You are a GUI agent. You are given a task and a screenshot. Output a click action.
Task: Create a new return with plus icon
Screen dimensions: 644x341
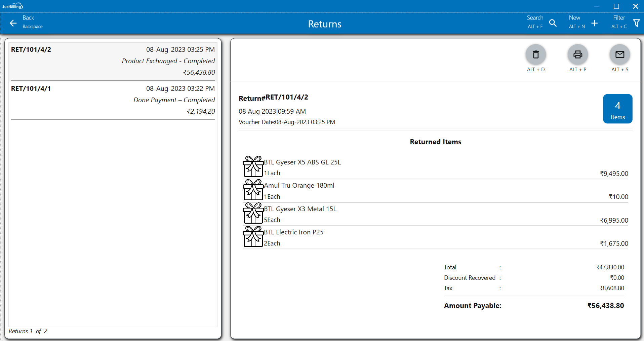pos(594,23)
